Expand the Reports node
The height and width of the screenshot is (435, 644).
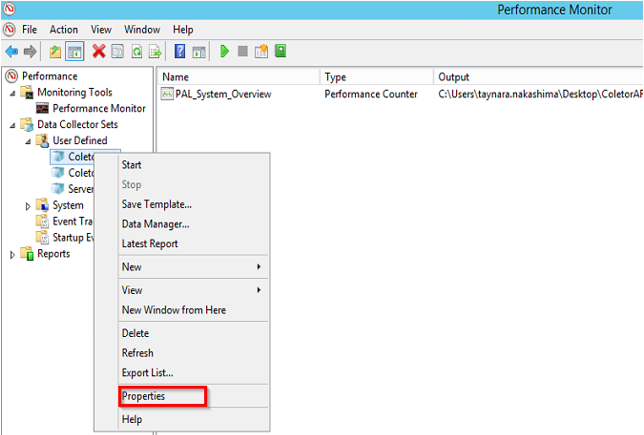click(x=13, y=255)
